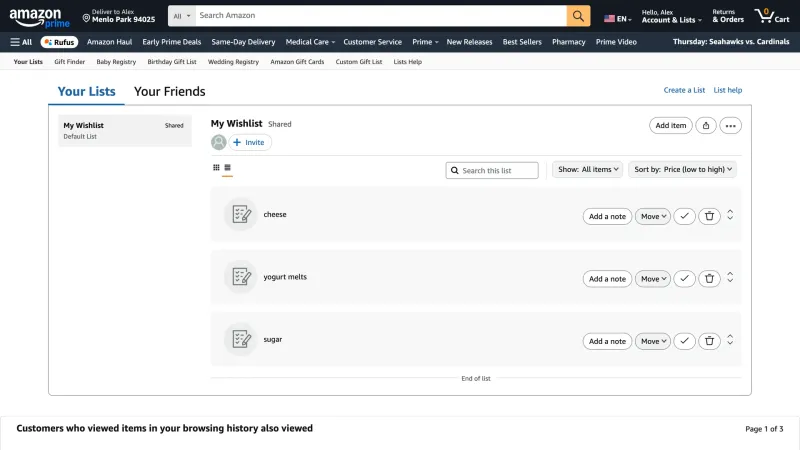Open Move dropdown for yogurt melts
The image size is (800, 450).
(x=653, y=279)
